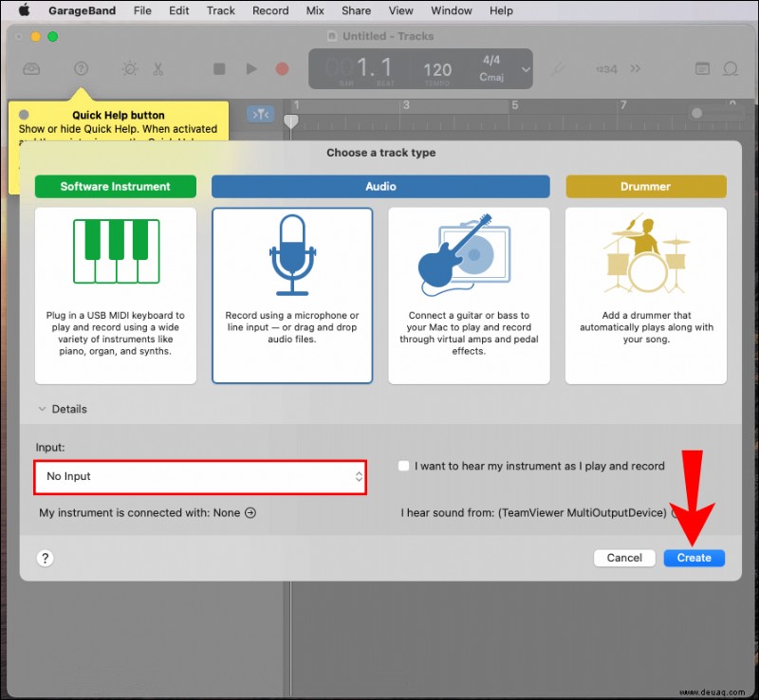This screenshot has width=759, height=700.
Task: Open the View menu
Action: pyautogui.click(x=400, y=10)
